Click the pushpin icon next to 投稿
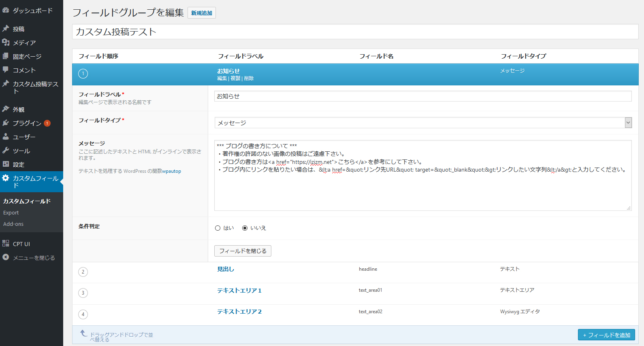 6,29
